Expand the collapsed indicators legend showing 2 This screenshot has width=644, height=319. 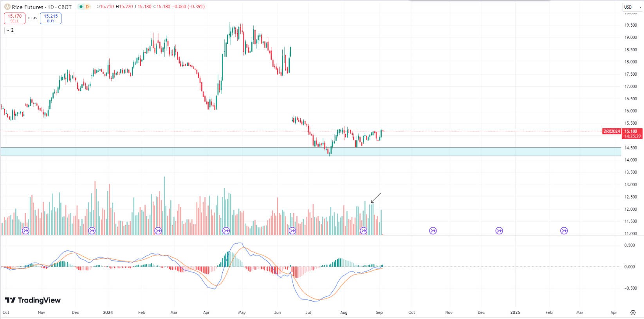pos(10,30)
